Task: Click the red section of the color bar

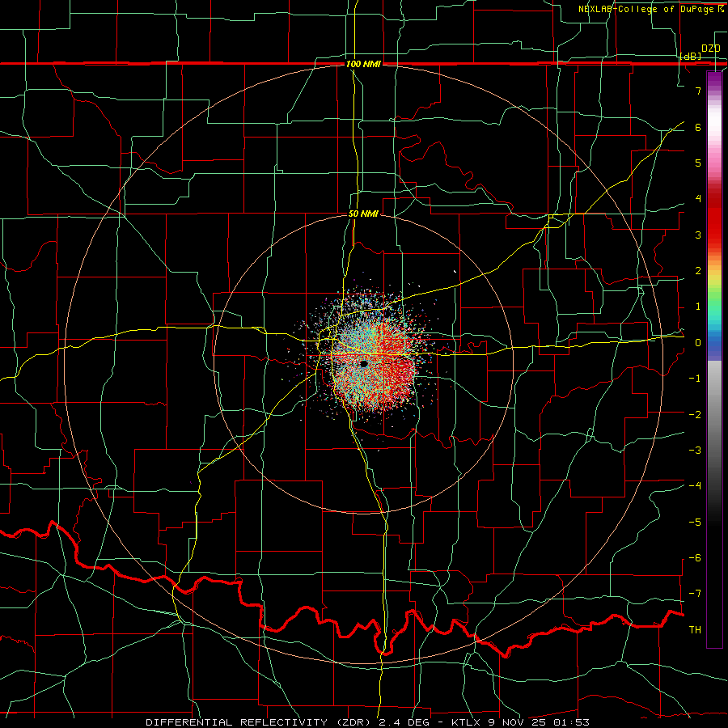Action: 714,218
